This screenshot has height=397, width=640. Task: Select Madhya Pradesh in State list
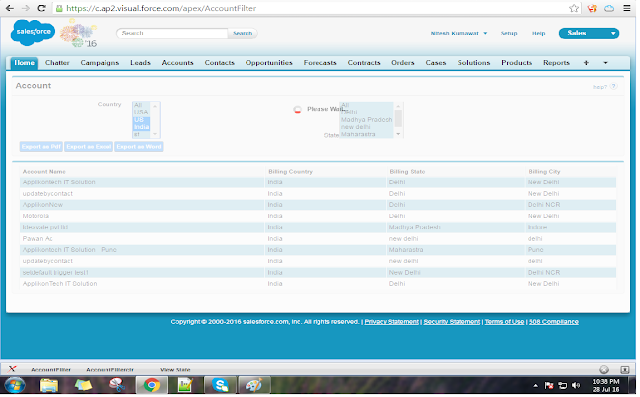click(x=366, y=120)
